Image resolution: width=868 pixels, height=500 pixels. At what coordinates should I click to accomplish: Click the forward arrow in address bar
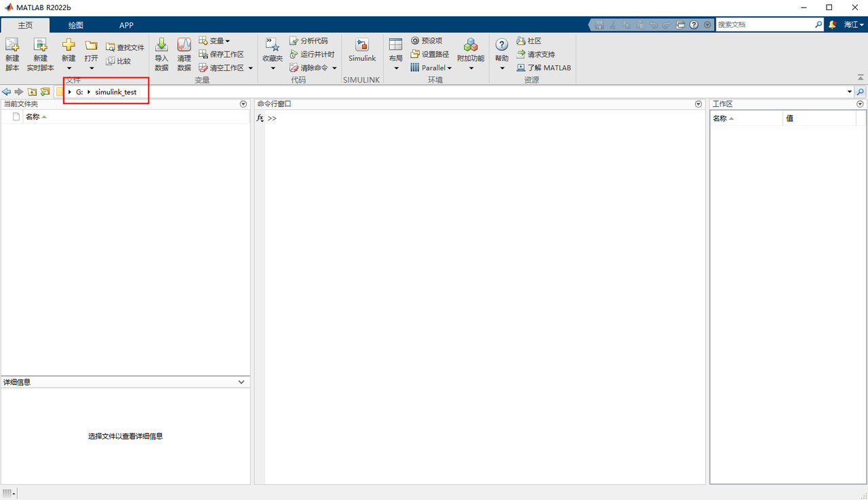[19, 91]
